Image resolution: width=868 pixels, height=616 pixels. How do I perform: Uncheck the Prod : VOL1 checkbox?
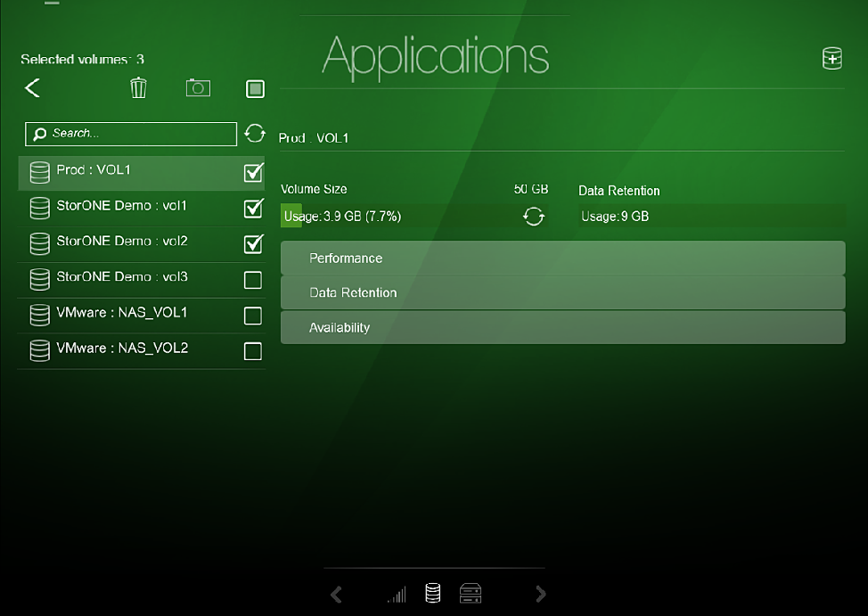253,173
